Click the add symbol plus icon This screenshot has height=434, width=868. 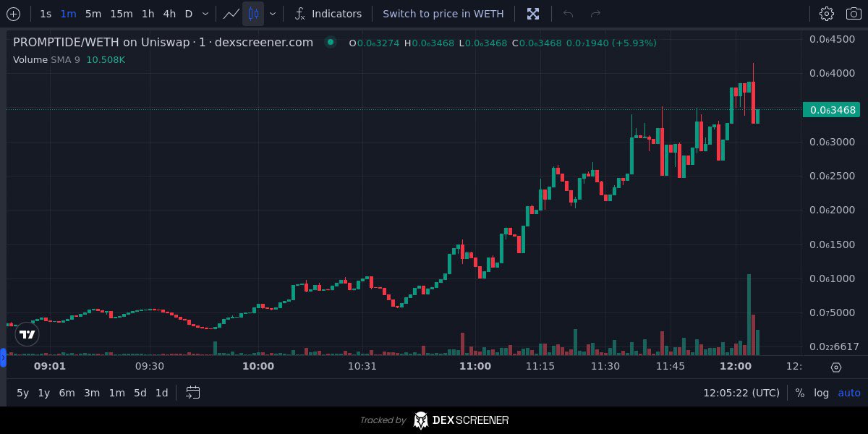point(14,14)
